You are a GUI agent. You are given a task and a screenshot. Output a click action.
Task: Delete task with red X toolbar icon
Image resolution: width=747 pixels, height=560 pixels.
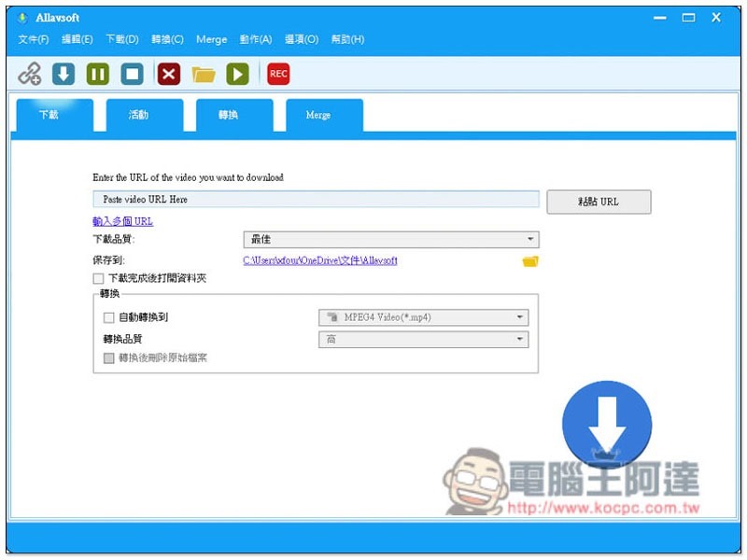click(169, 74)
